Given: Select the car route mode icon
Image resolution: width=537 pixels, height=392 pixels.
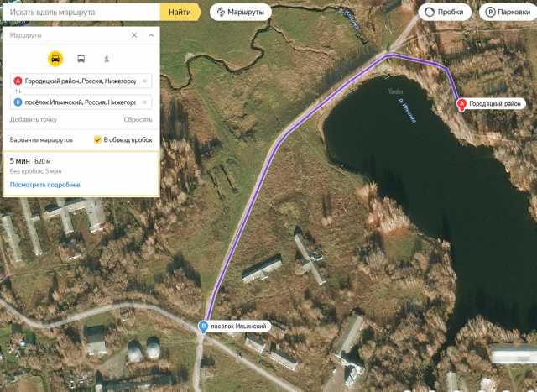Looking at the screenshot, I should click(x=55, y=59).
